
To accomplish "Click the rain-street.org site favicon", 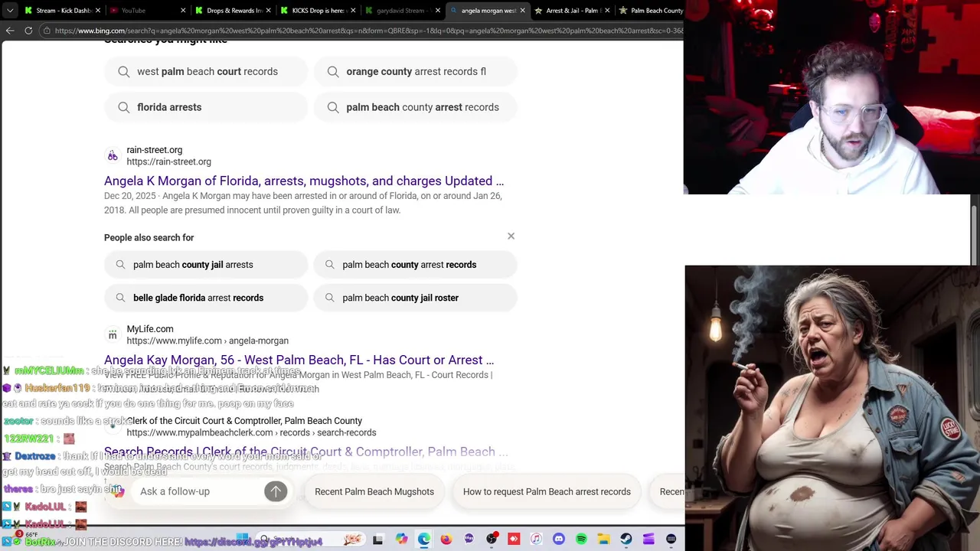I will coord(113,156).
